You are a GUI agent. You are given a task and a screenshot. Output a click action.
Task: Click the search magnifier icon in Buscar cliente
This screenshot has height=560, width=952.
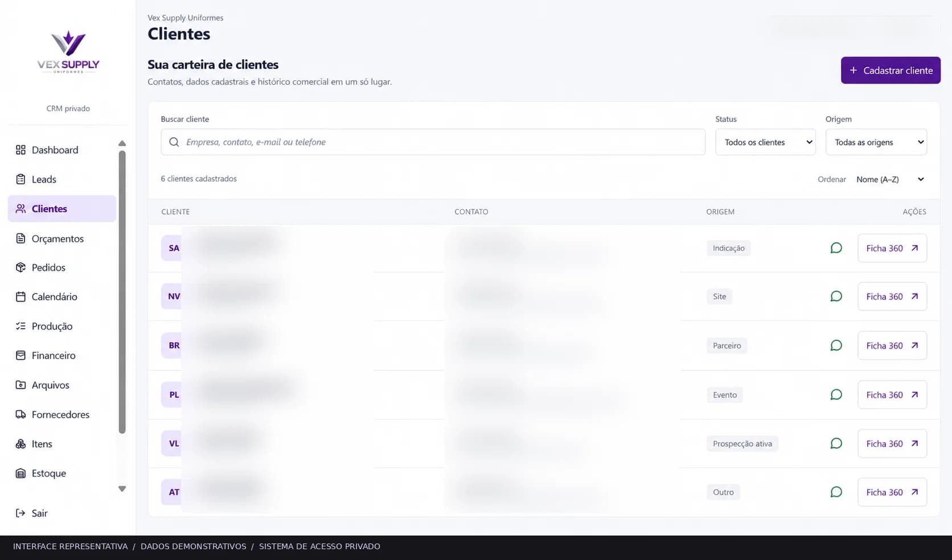click(174, 142)
